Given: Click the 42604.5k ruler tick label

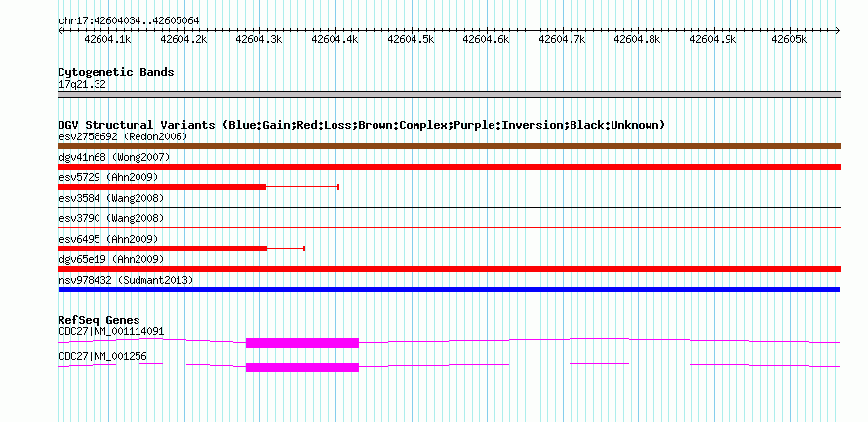Looking at the screenshot, I should [x=411, y=39].
